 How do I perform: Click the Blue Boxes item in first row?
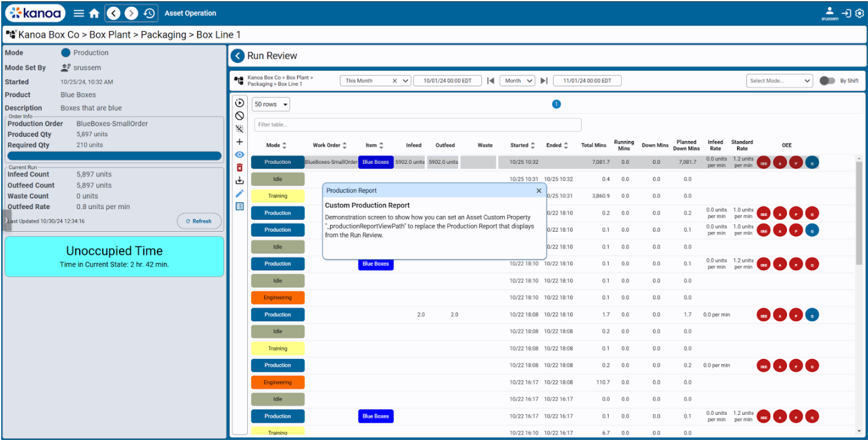click(376, 162)
